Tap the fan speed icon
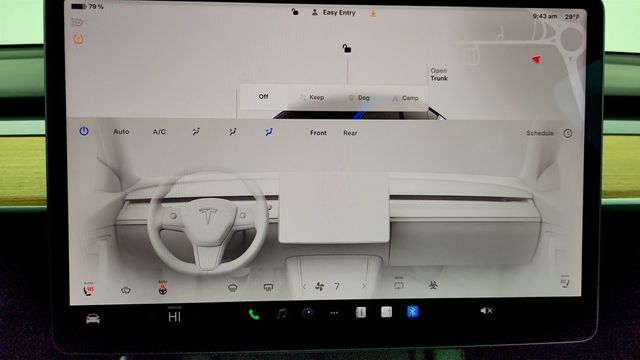Viewport: 640px width, 360px height. pos(320,287)
